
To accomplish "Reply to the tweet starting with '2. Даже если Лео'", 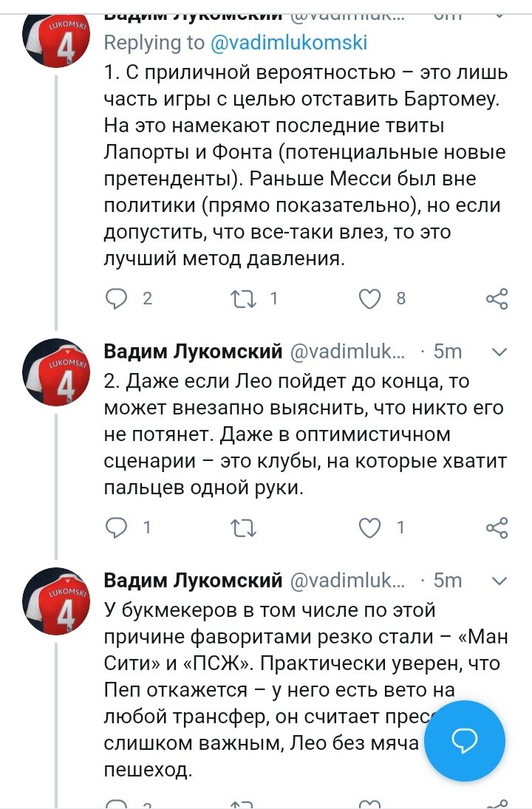I will click(117, 528).
